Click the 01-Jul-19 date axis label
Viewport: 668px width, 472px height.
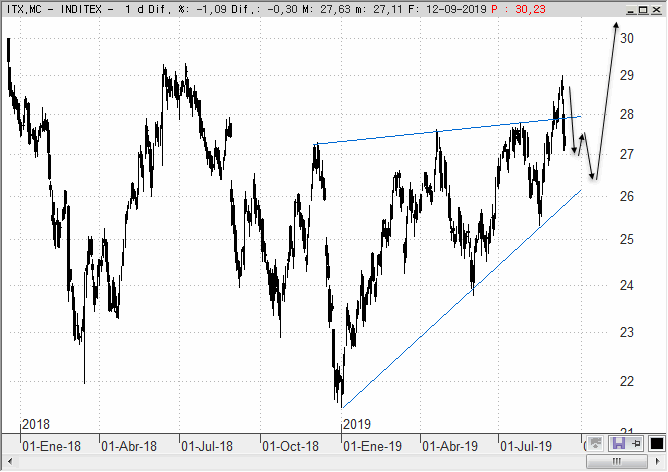point(526,446)
